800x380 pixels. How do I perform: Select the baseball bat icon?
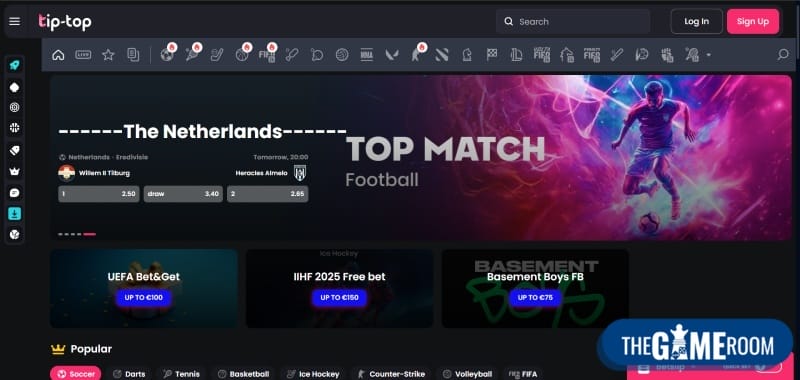point(617,55)
